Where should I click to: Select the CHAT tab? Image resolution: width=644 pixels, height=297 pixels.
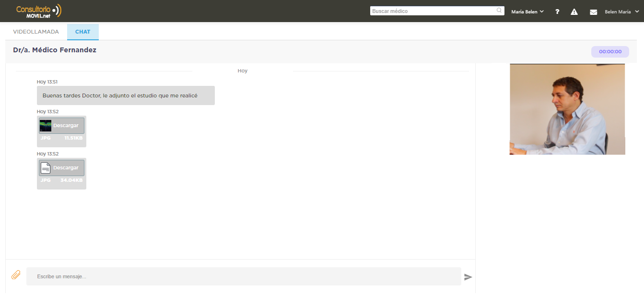click(83, 32)
